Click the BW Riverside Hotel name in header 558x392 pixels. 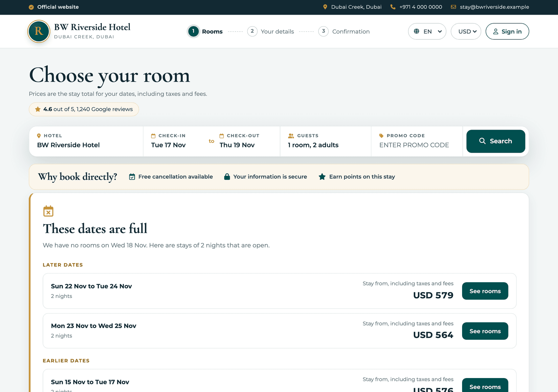point(92,27)
